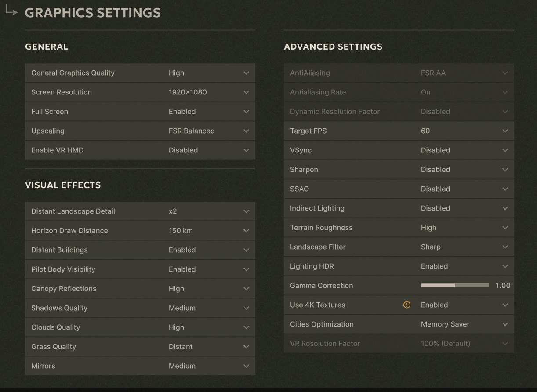
Task: Open Pilot Body Visibility dropdown
Action: (140, 269)
